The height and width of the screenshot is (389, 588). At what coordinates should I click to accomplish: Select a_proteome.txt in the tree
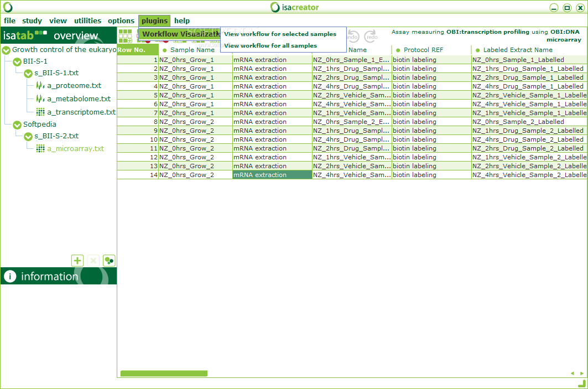coord(74,86)
